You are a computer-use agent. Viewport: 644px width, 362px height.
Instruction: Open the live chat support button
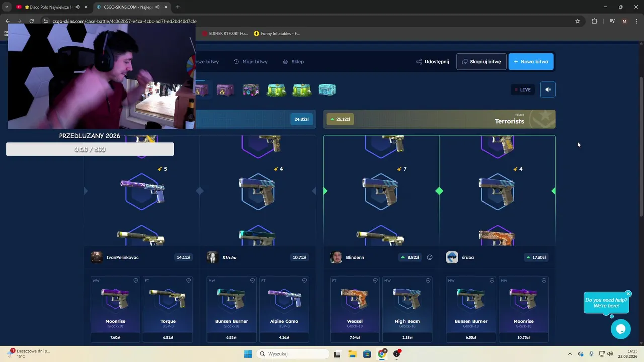(x=620, y=329)
